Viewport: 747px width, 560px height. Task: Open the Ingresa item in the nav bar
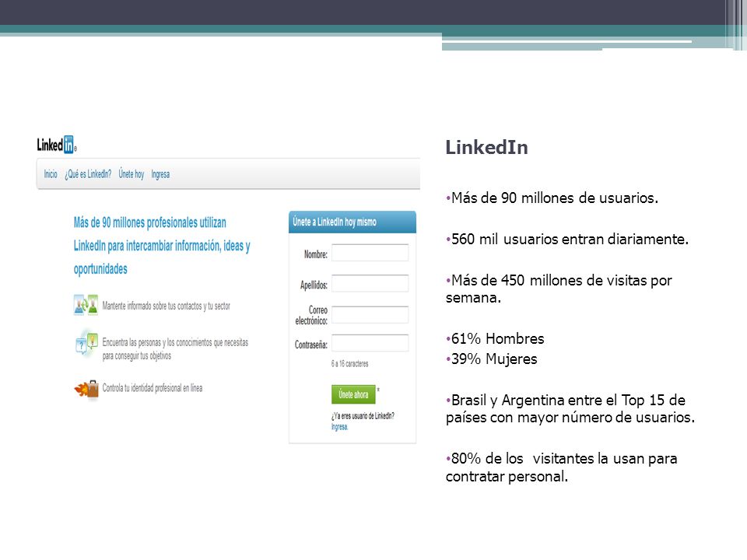[x=160, y=174]
